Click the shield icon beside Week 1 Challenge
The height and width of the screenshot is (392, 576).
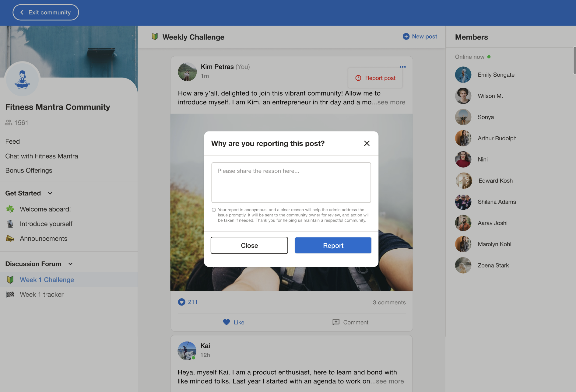point(10,280)
